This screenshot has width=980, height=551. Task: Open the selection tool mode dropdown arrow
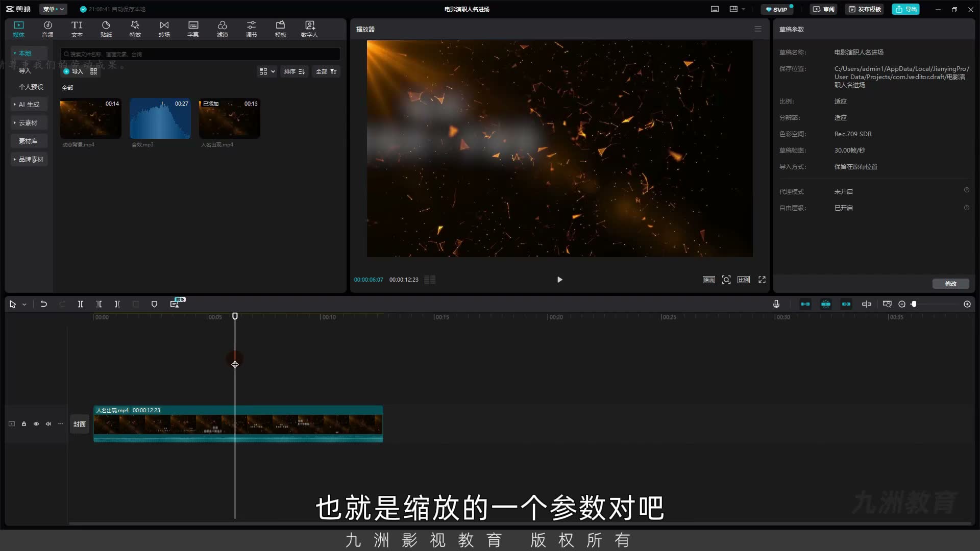(x=24, y=305)
